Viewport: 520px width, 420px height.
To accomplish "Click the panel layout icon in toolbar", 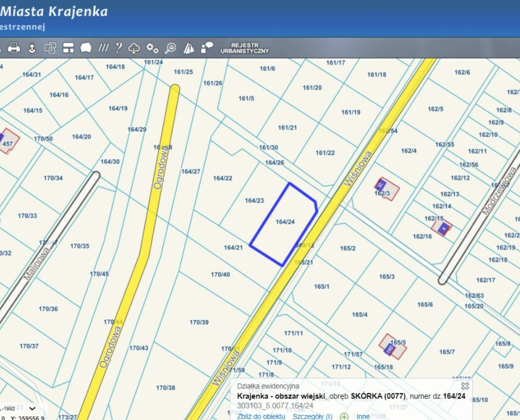I will click(68, 48).
